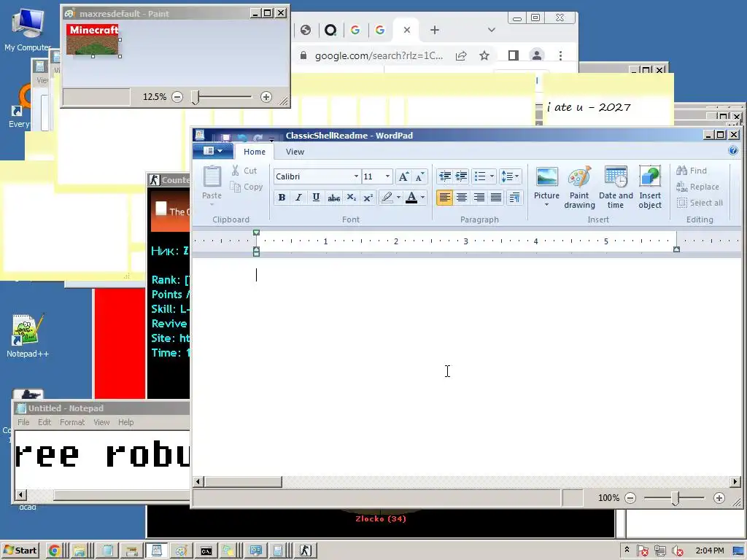Open My Computer desktop icon
This screenshot has height=560, width=747.
click(28, 29)
